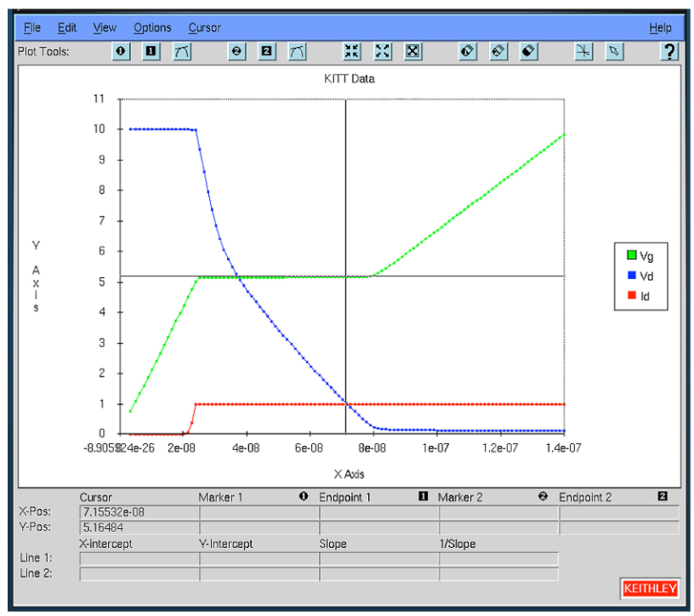Click the Cursor X-Pos value field

pos(138,512)
